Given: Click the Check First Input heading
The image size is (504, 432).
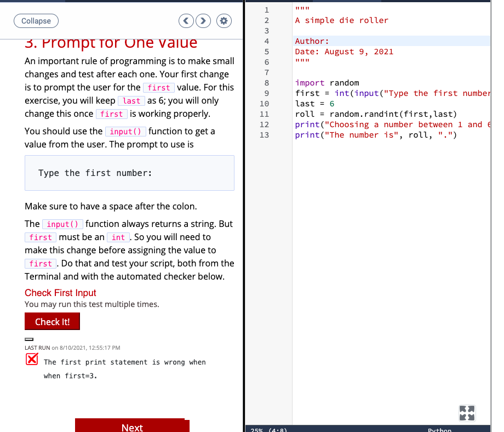Looking at the screenshot, I should click(x=60, y=293).
